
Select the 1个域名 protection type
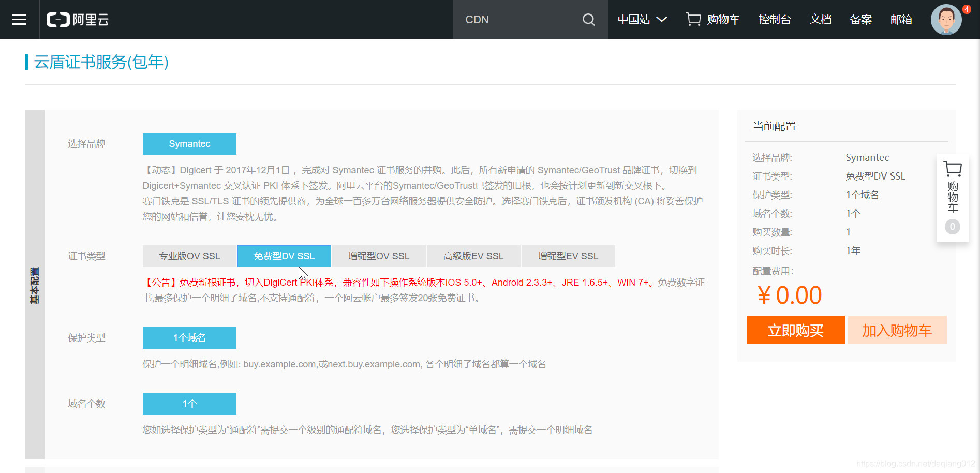point(189,338)
